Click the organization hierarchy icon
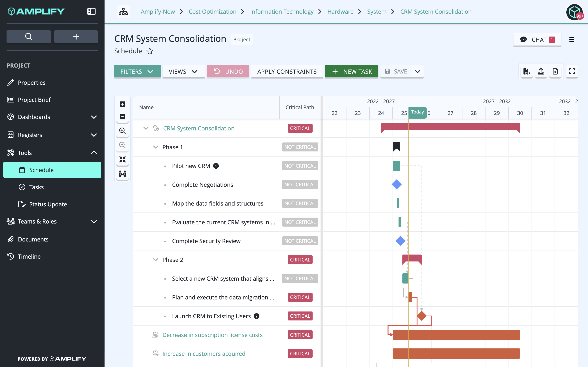Image resolution: width=588 pixels, height=367 pixels. (123, 11)
